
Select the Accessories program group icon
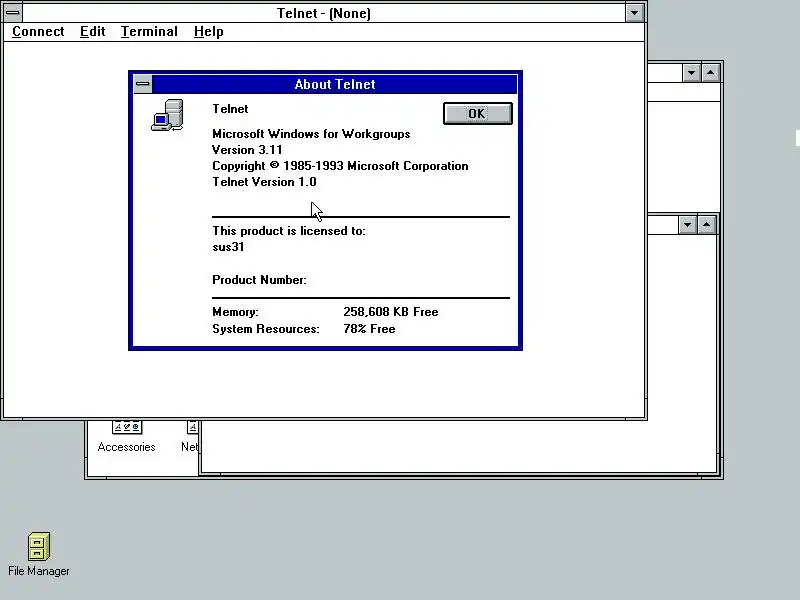click(x=127, y=437)
